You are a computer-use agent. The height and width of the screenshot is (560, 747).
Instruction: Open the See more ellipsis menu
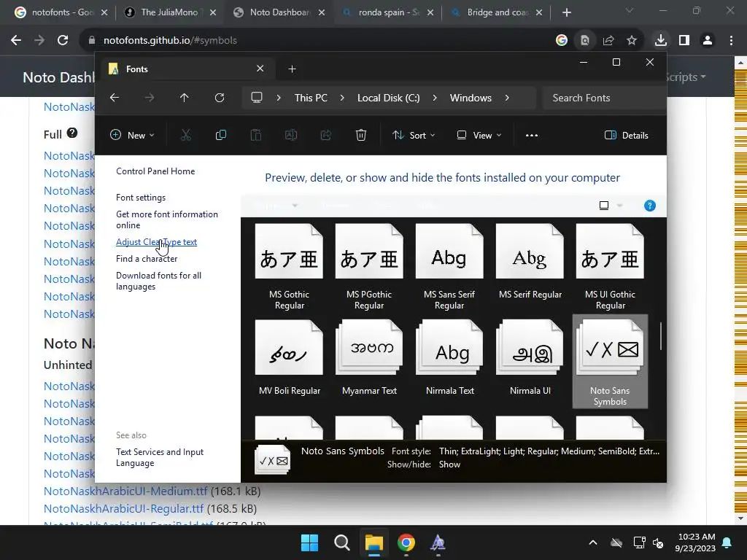(532, 135)
